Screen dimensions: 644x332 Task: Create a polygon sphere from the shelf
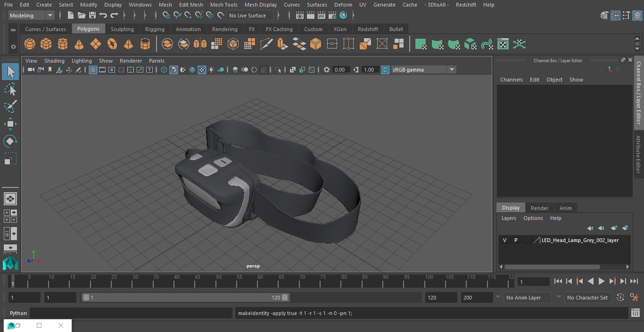30,44
